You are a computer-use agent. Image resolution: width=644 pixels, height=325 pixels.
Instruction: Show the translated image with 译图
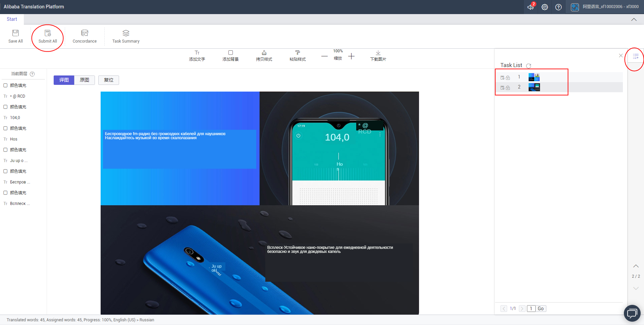click(64, 80)
